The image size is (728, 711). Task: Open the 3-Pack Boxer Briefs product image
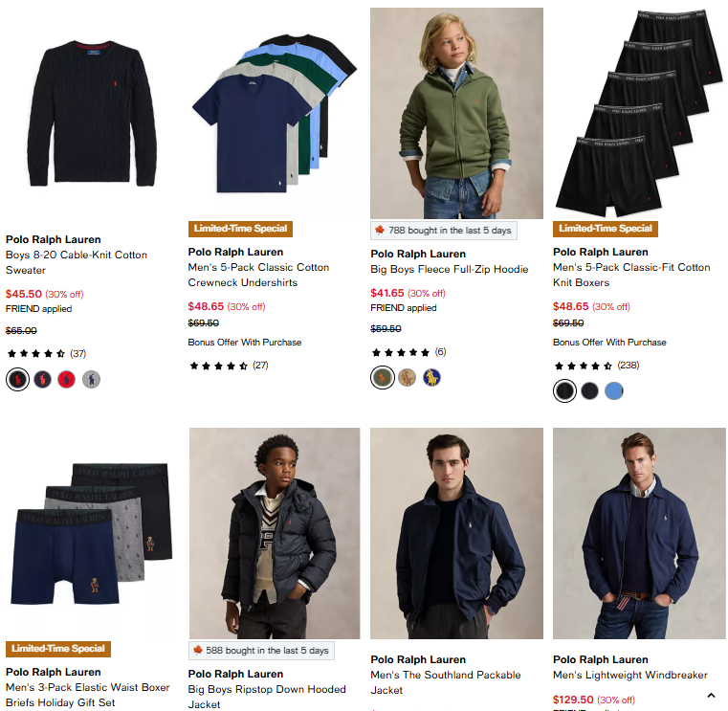coord(91,536)
